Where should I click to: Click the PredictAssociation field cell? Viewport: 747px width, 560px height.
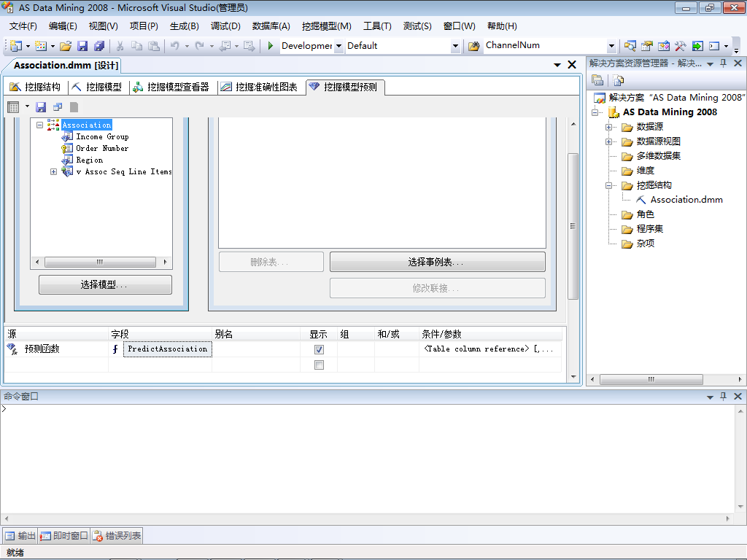coord(167,349)
